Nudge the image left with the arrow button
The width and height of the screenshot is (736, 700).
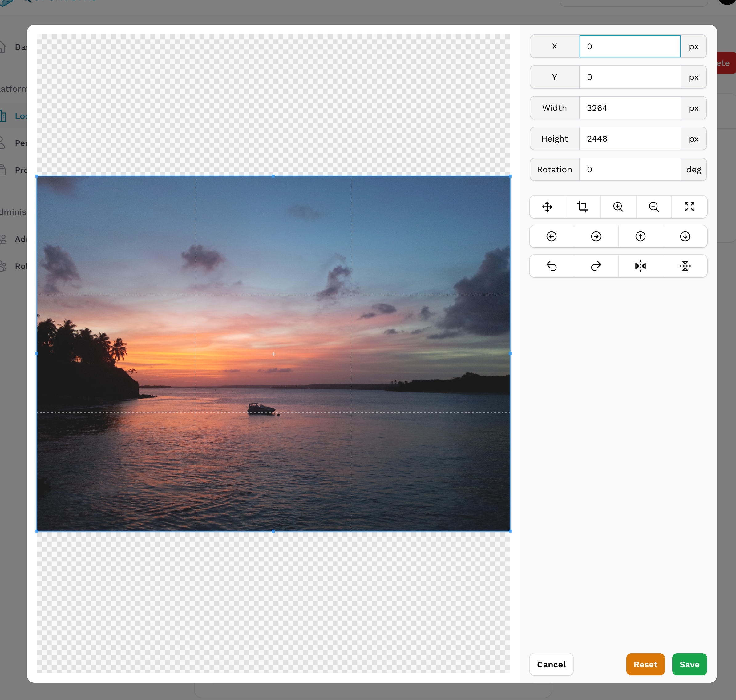point(551,236)
